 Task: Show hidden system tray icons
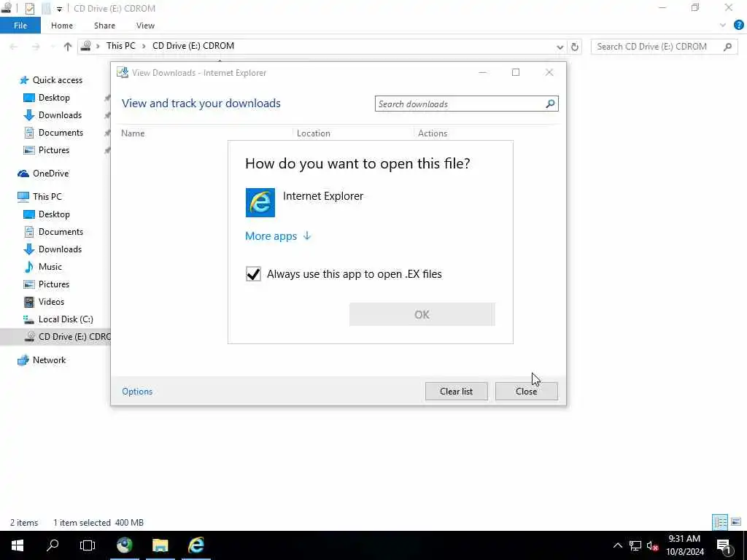[x=617, y=545]
